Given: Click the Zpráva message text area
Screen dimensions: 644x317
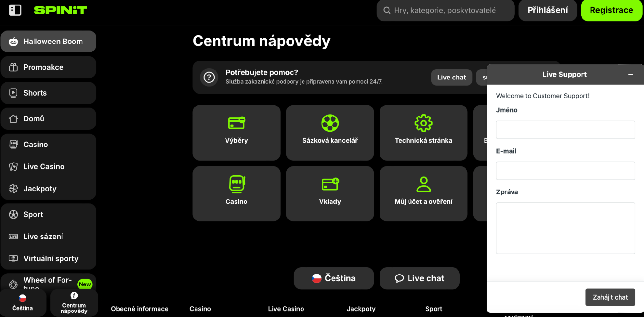Looking at the screenshot, I should click(x=565, y=228).
